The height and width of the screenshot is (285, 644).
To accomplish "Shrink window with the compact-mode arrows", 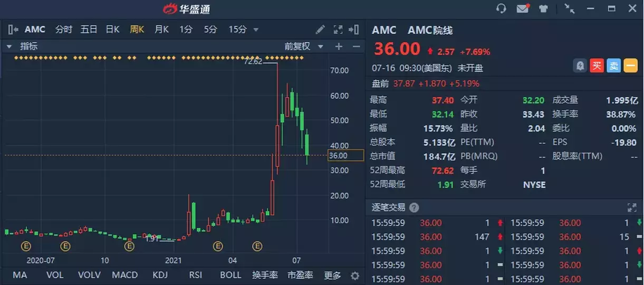I will (x=570, y=8).
